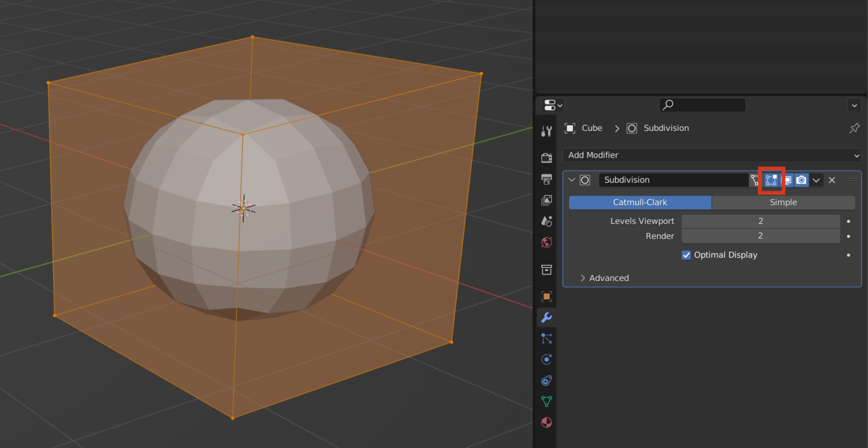The image size is (868, 448).
Task: Open the Render properties tab
Action: point(546,157)
